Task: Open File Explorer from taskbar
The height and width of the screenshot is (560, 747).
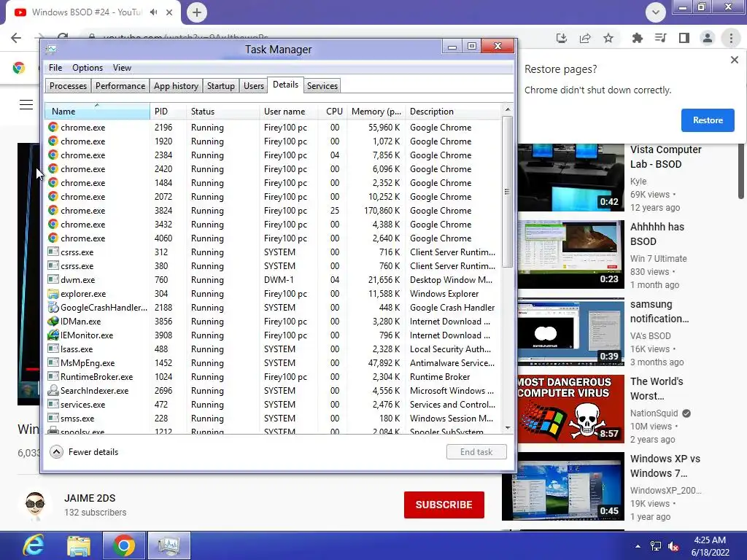Action: click(x=79, y=545)
